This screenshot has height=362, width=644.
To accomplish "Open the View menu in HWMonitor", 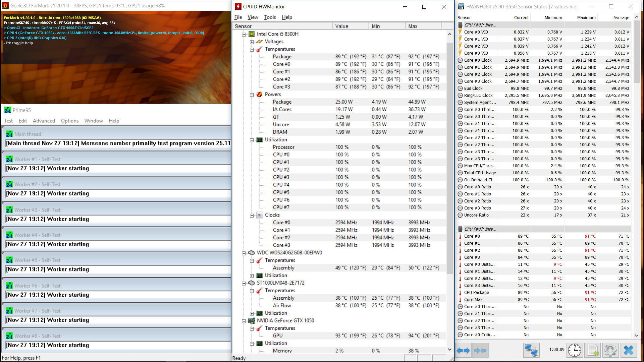I will pyautogui.click(x=253, y=17).
